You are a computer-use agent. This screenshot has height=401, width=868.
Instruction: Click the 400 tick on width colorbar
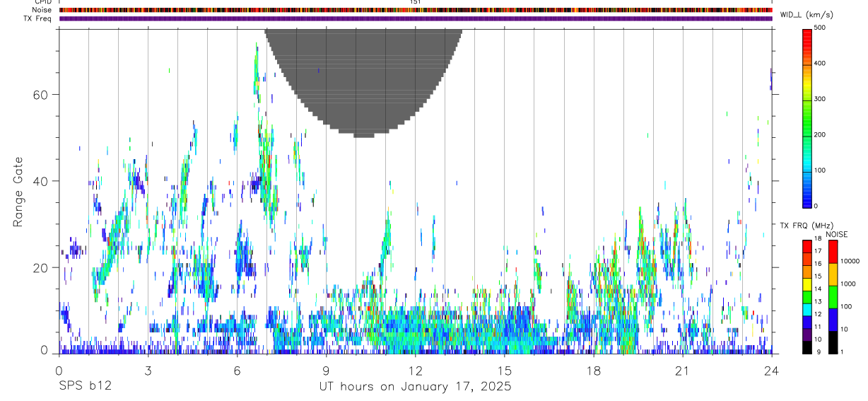(x=821, y=64)
